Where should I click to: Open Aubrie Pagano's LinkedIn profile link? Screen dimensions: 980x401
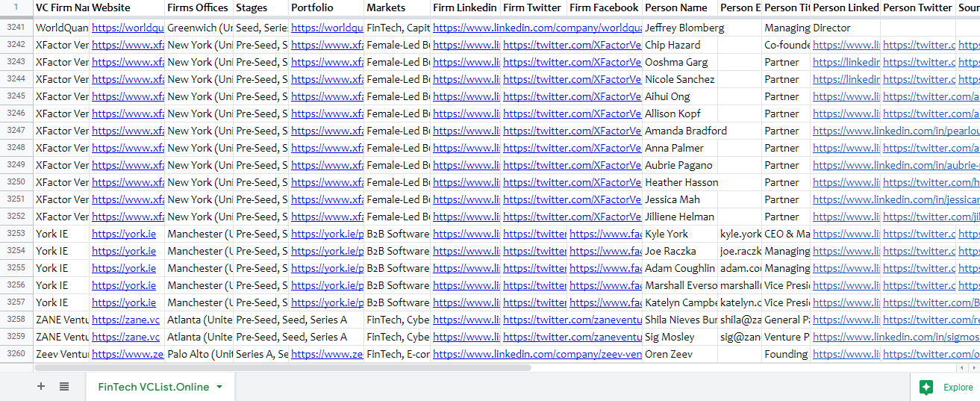point(896,165)
